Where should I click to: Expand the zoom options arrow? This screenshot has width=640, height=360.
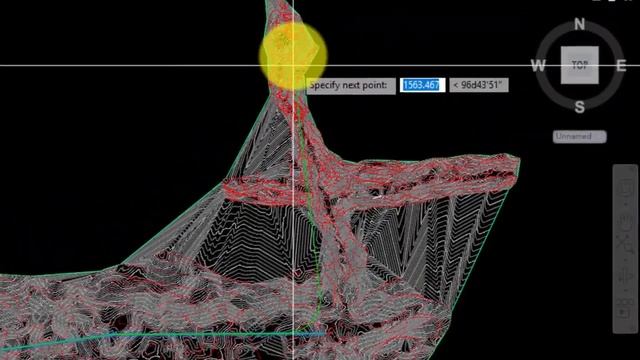tap(626, 259)
